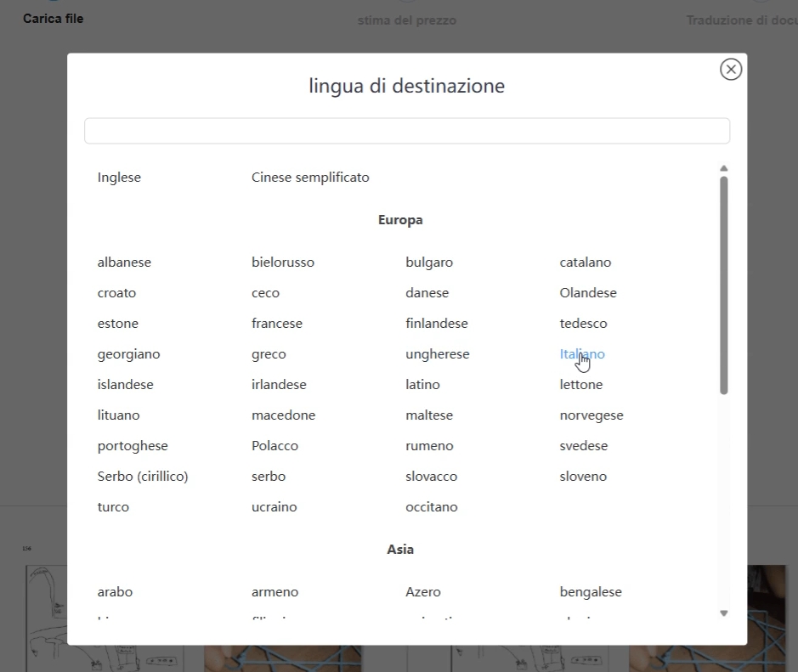Select ungherese language
798x672 pixels.
click(437, 354)
